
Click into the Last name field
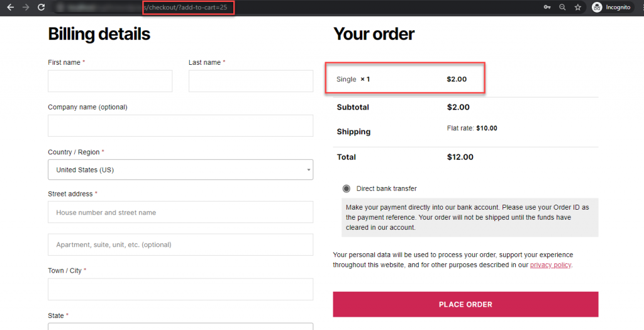tap(250, 81)
